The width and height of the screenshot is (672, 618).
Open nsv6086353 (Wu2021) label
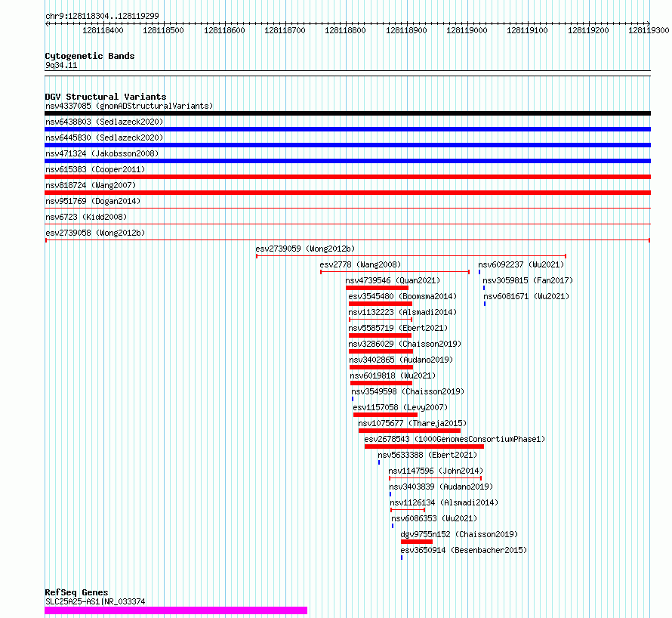pos(434,518)
